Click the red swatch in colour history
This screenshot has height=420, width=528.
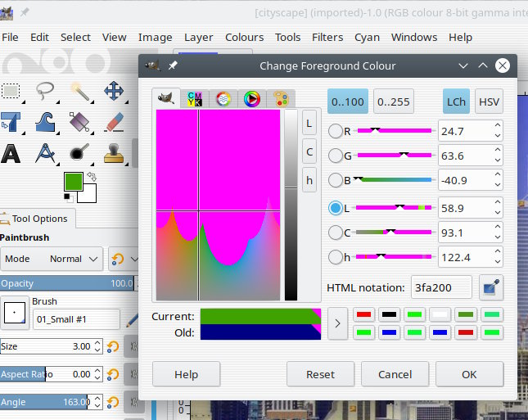(364, 315)
